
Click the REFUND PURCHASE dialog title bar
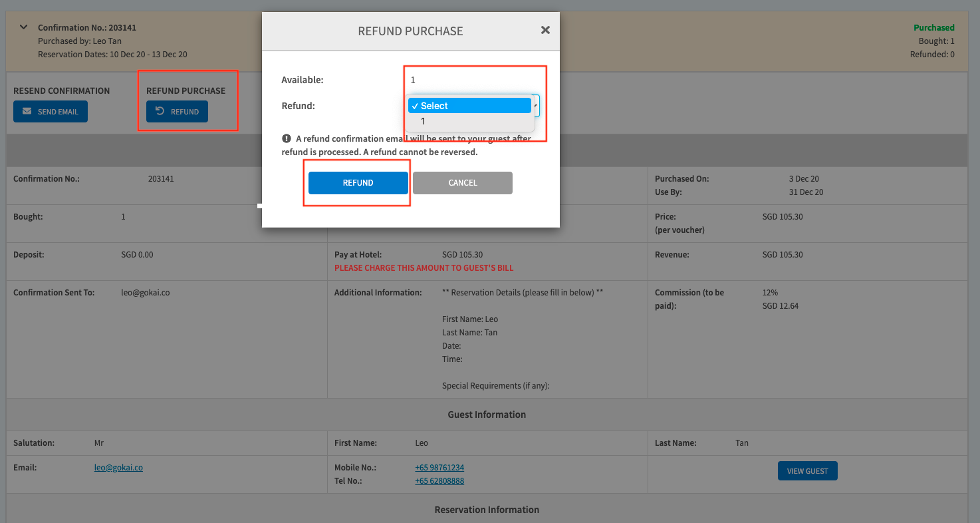click(x=410, y=31)
